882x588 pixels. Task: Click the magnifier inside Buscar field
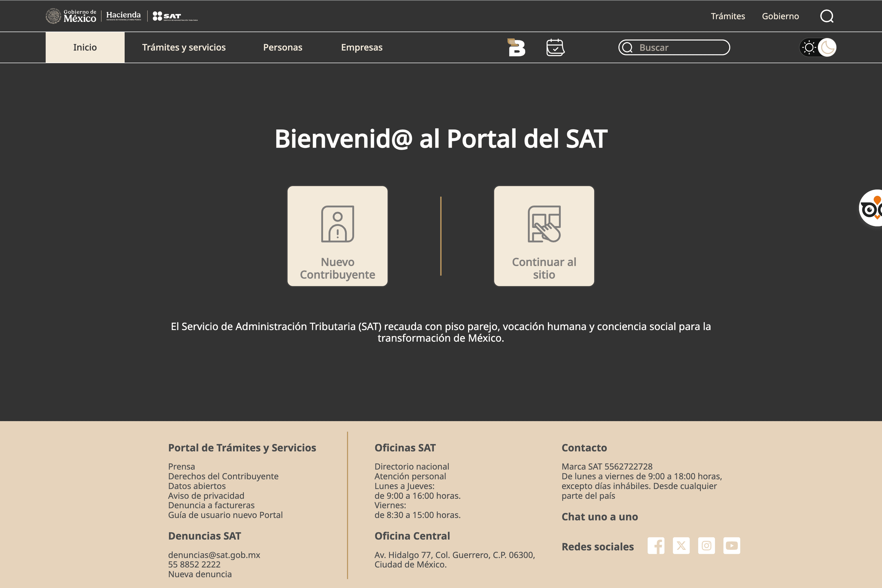coord(627,48)
